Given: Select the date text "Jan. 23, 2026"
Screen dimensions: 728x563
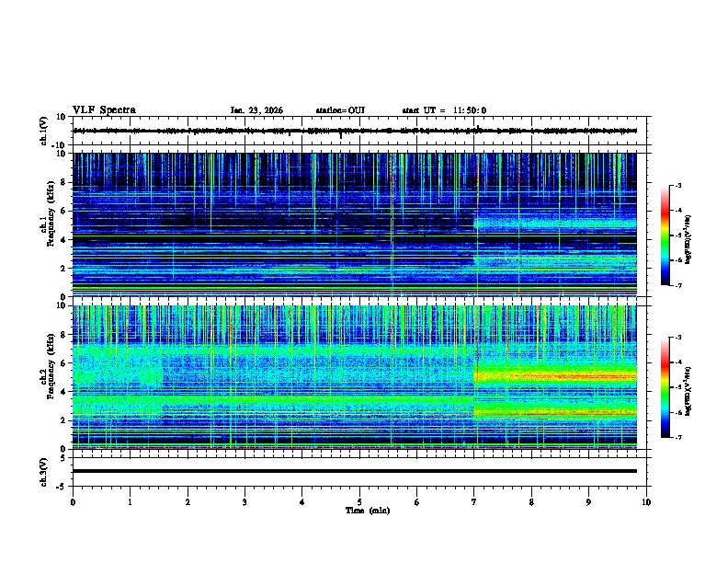Looking at the screenshot, I should click(256, 110).
